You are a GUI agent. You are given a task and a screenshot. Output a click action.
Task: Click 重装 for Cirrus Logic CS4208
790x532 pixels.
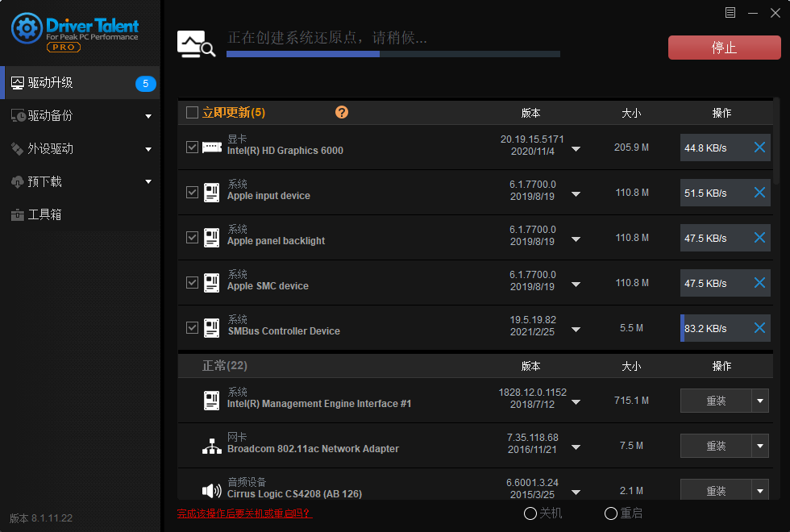point(716,490)
